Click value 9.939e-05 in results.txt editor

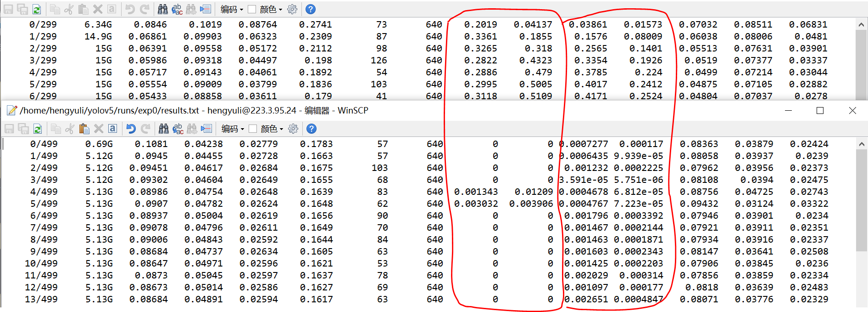639,156
